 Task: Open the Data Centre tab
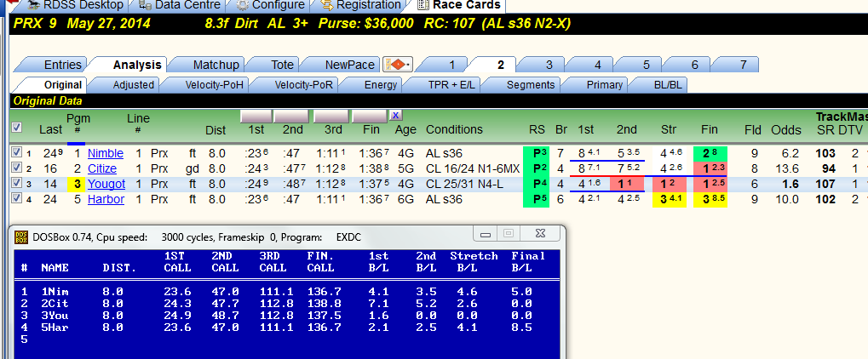[180, 5]
